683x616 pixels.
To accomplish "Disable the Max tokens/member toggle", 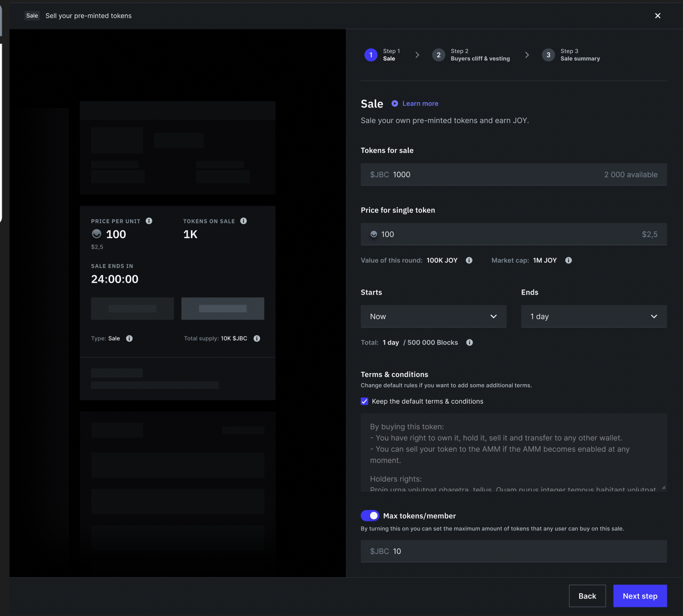I will [x=370, y=516].
